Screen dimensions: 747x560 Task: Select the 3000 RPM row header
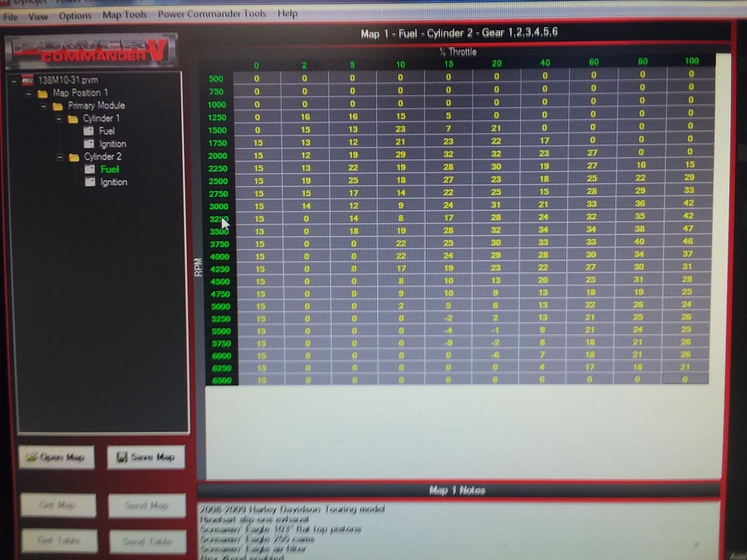coord(218,206)
